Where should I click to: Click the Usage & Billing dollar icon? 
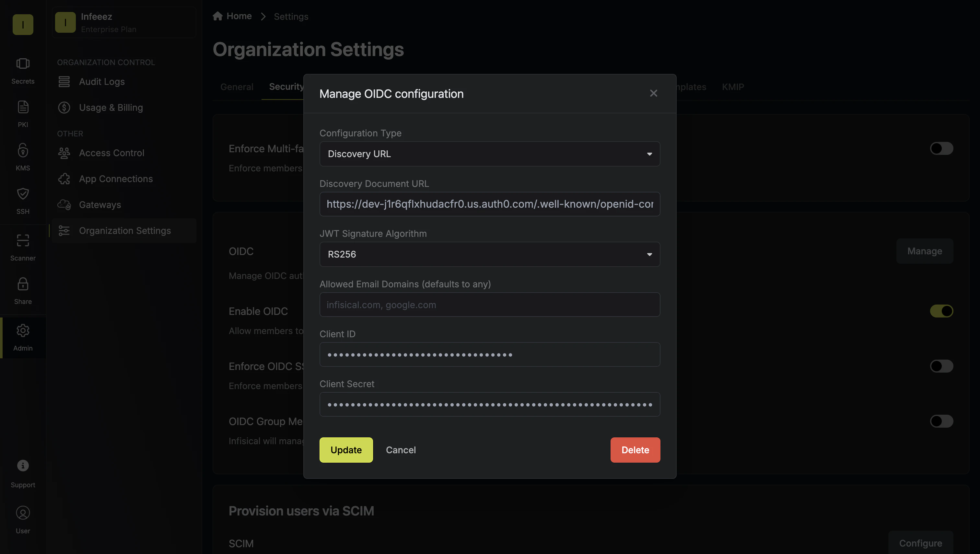pyautogui.click(x=64, y=108)
